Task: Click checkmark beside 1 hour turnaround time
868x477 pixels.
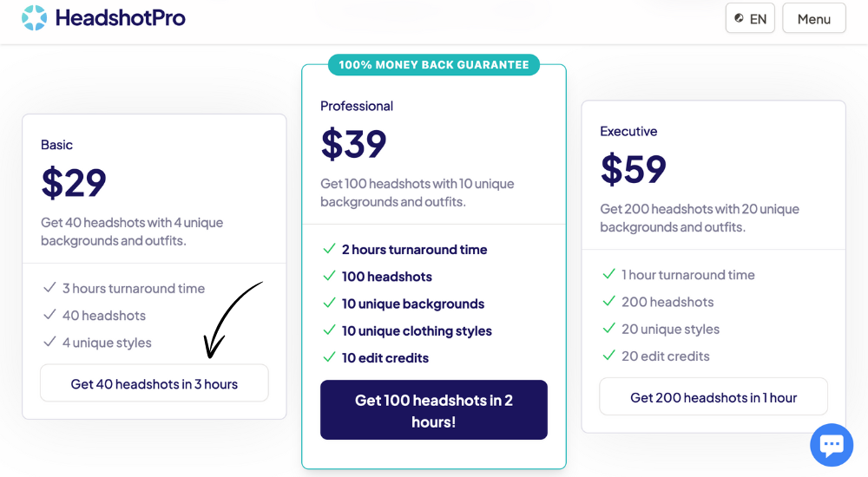Action: coord(609,274)
